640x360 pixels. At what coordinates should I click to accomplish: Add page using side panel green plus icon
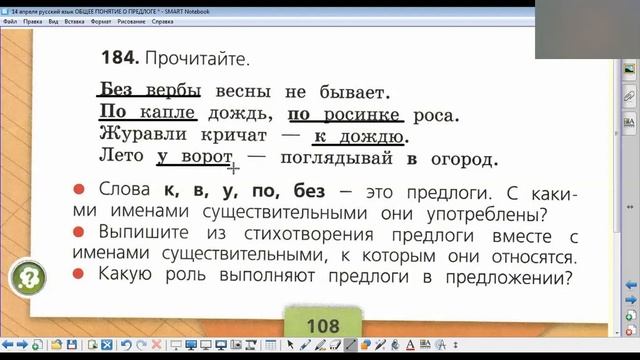tap(631, 316)
